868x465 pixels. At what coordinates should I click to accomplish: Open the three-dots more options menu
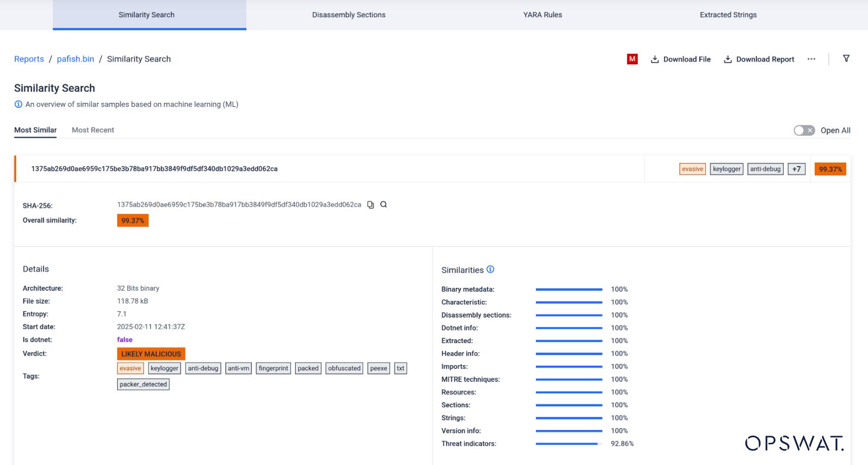[811, 59]
